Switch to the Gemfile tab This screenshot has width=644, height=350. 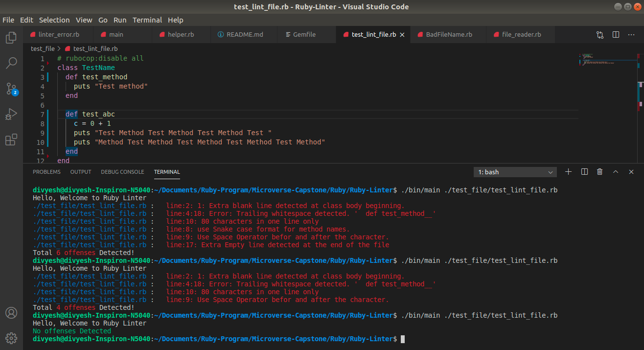point(307,35)
